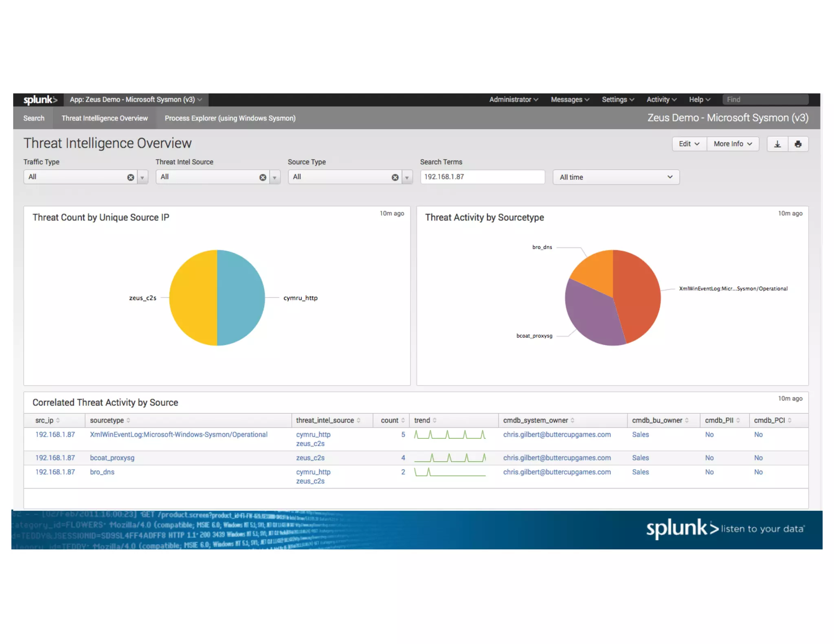Image resolution: width=834 pixels, height=644 pixels.
Task: Open the Settings menu
Action: (617, 100)
